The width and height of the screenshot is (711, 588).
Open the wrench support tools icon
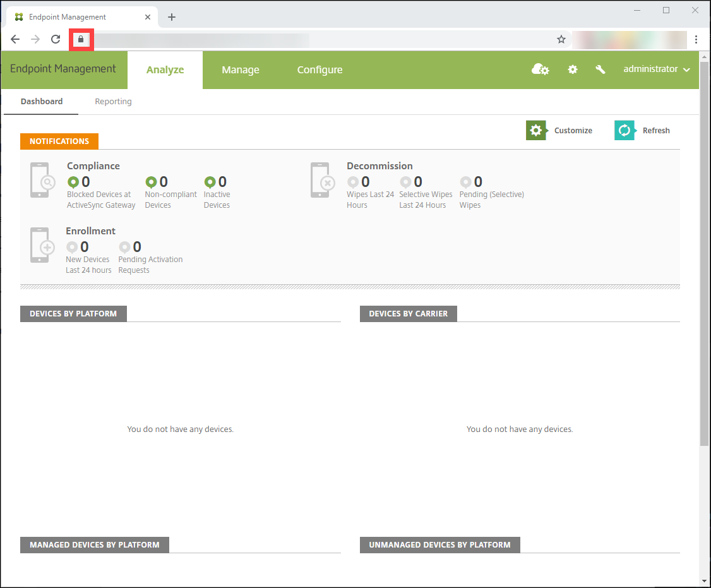(x=600, y=69)
